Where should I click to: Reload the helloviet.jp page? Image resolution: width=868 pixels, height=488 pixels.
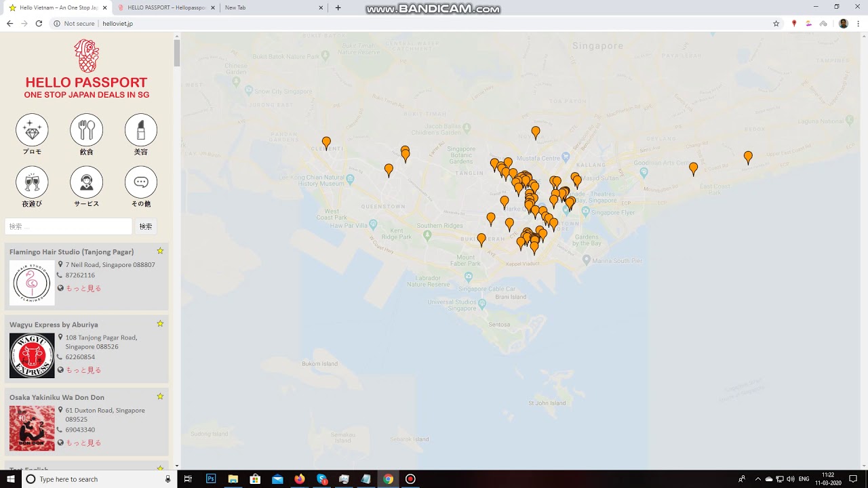click(x=39, y=24)
